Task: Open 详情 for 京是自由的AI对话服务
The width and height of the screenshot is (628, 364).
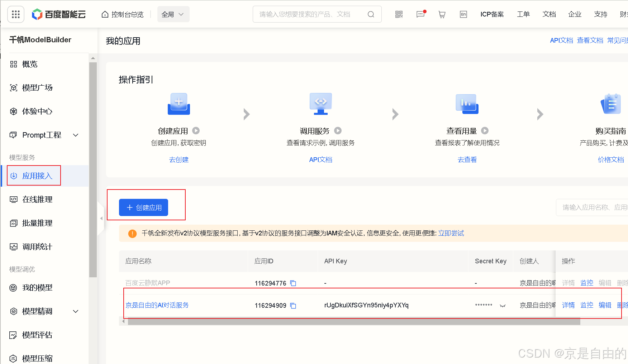Action: [x=568, y=305]
